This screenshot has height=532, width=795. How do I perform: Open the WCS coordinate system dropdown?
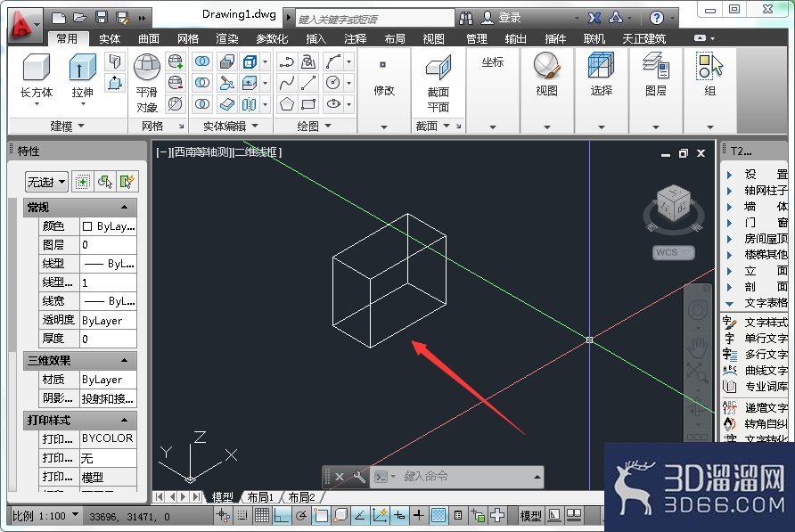point(673,252)
